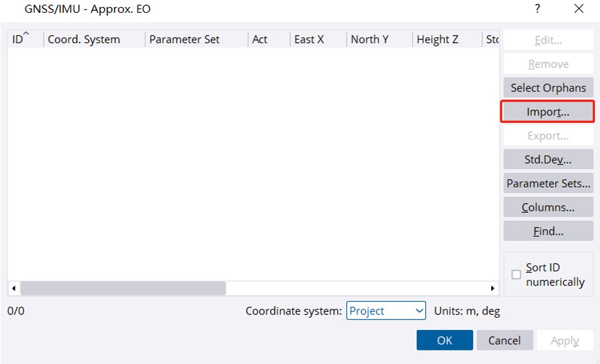The height and width of the screenshot is (364, 600).
Task: Cancel the GNSS/IMU dialog
Action: pyautogui.click(x=504, y=340)
